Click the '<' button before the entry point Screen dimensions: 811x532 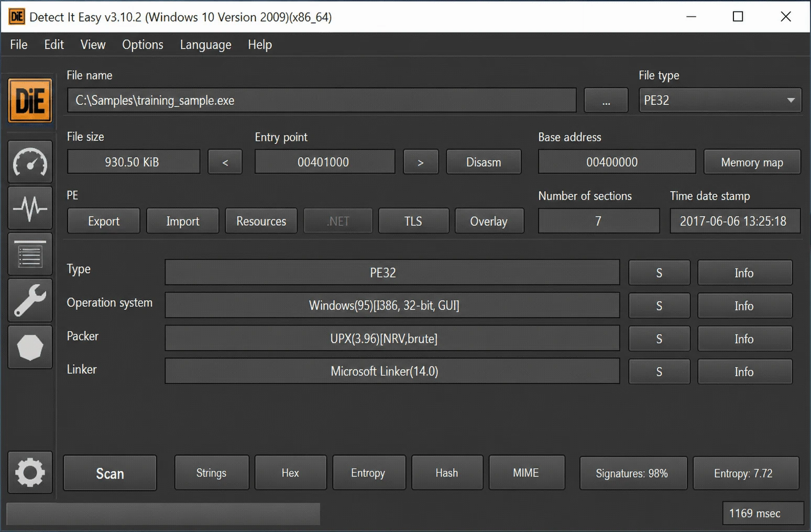coord(225,162)
